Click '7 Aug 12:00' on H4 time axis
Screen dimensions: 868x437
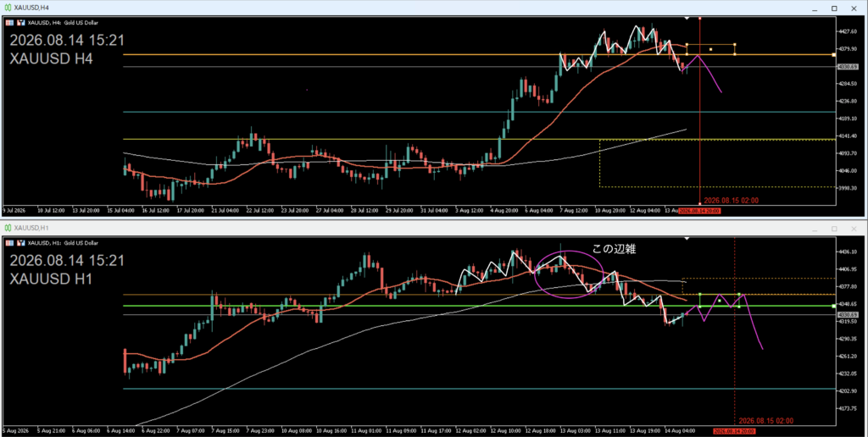[574, 211]
